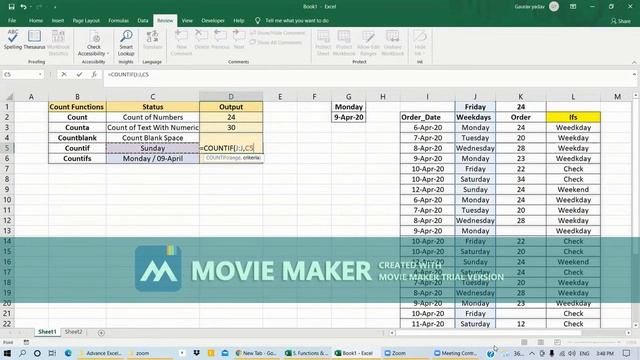Open Insert Function (fx) dialog
This screenshot has height=360, width=640.
point(94,74)
